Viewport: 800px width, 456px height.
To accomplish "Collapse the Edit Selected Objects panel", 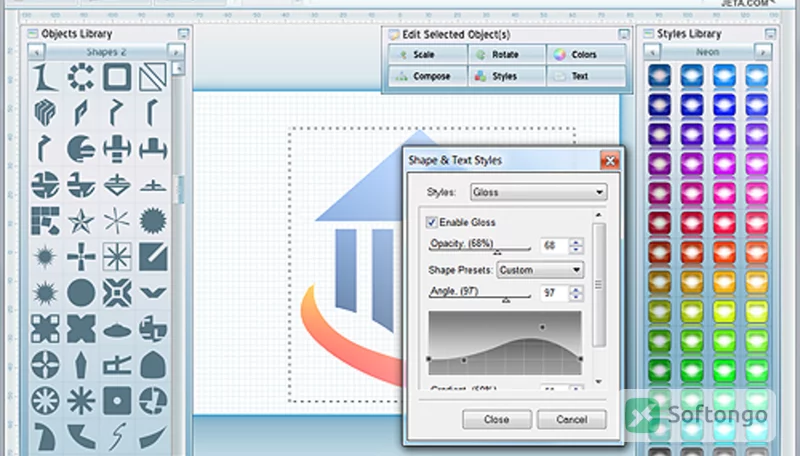I will click(x=623, y=35).
